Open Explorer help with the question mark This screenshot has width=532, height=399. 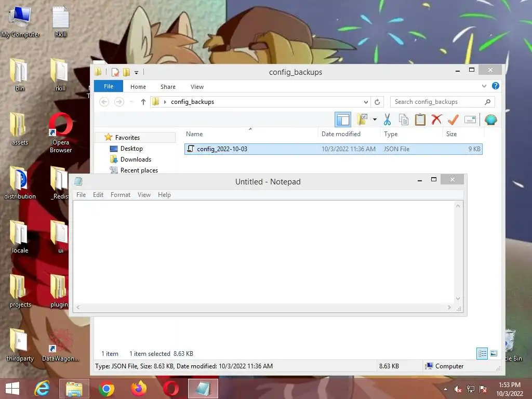click(495, 86)
